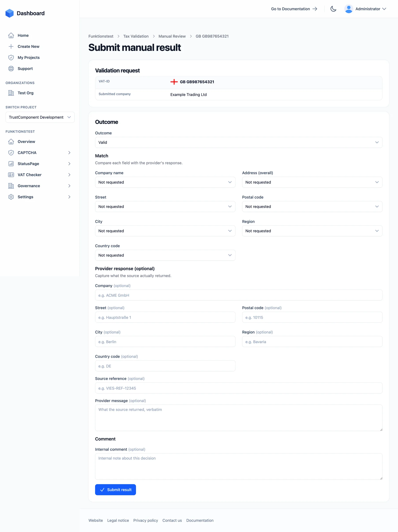Click the Go to Documentation link
The height and width of the screenshot is (532, 398).
(x=294, y=9)
